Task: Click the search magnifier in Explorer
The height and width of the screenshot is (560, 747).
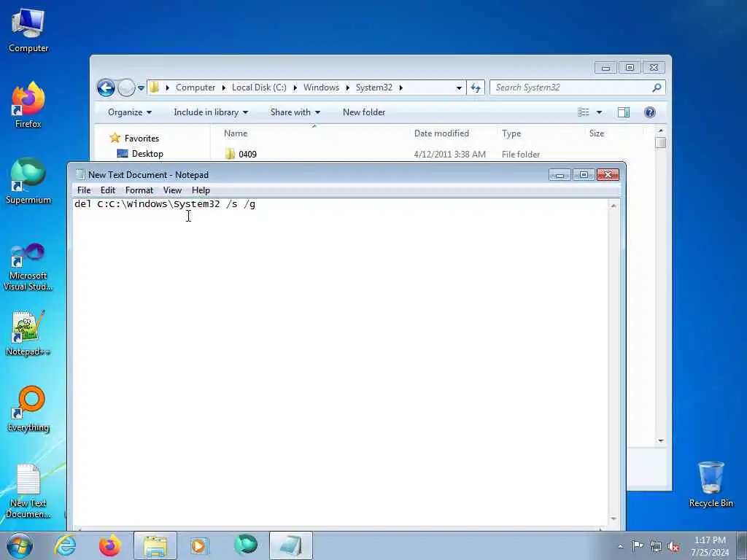Action: tap(657, 87)
